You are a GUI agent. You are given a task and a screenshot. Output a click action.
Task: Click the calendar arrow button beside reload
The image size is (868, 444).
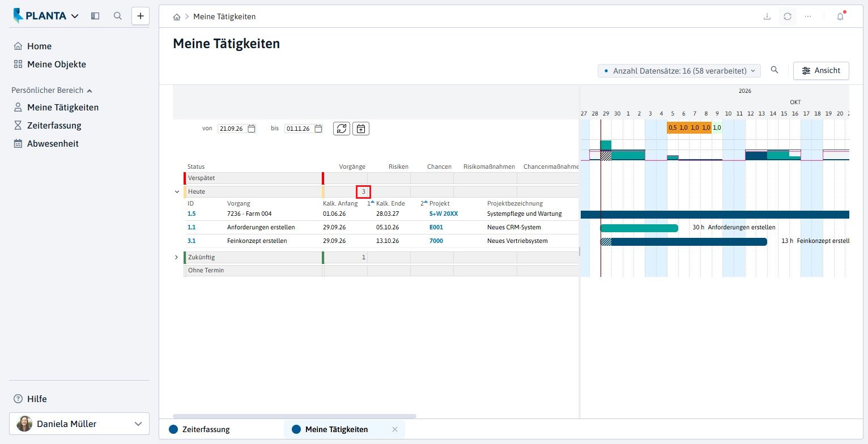[361, 129]
